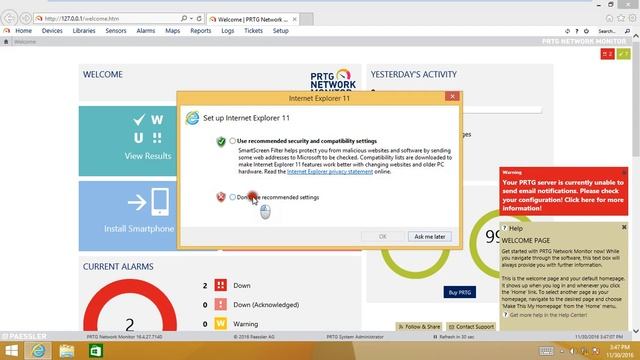Viewport: 640px width, 360px height.
Task: Click the red Down alarm icon
Action: [x=220, y=285]
